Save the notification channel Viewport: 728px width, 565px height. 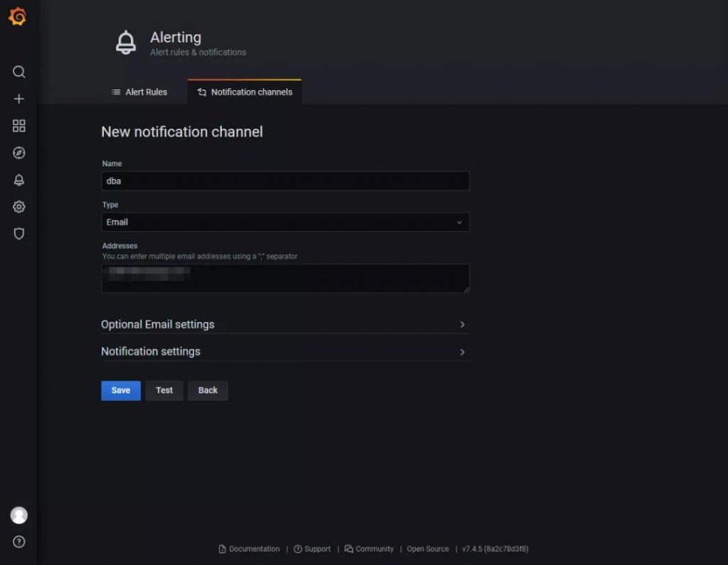121,390
